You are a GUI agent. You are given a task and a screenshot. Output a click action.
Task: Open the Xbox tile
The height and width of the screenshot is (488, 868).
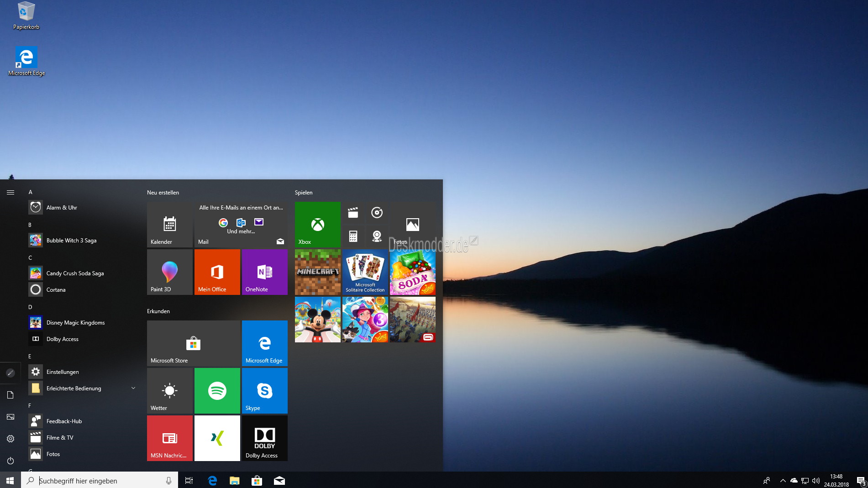(x=318, y=225)
